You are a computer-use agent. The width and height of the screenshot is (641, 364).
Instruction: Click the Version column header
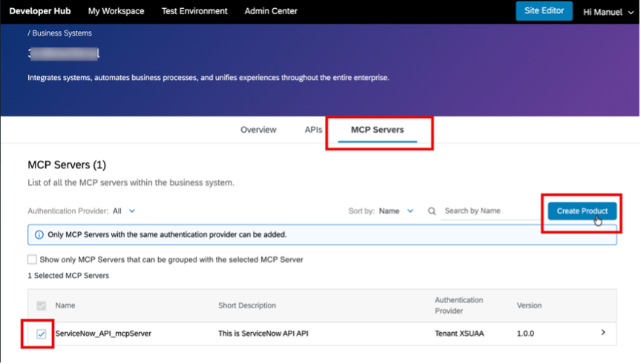click(x=529, y=305)
